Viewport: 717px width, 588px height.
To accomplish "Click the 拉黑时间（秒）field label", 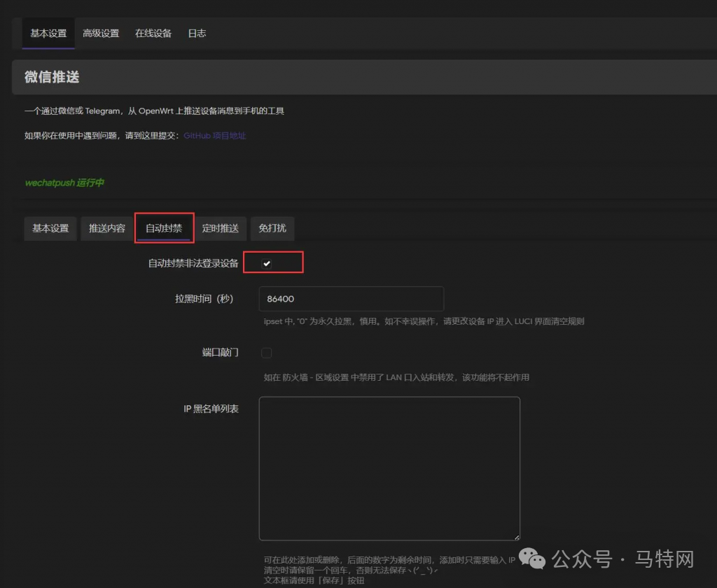I will point(204,299).
